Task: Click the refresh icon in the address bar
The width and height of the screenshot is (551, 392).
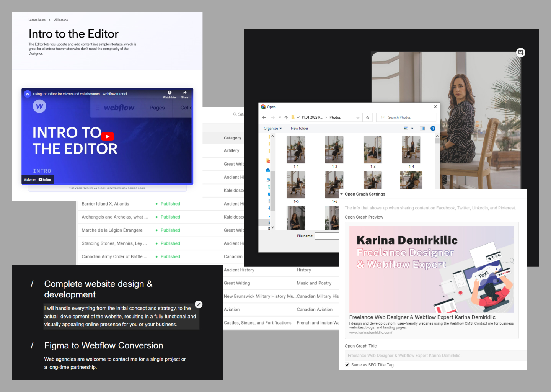Action: 367,117
